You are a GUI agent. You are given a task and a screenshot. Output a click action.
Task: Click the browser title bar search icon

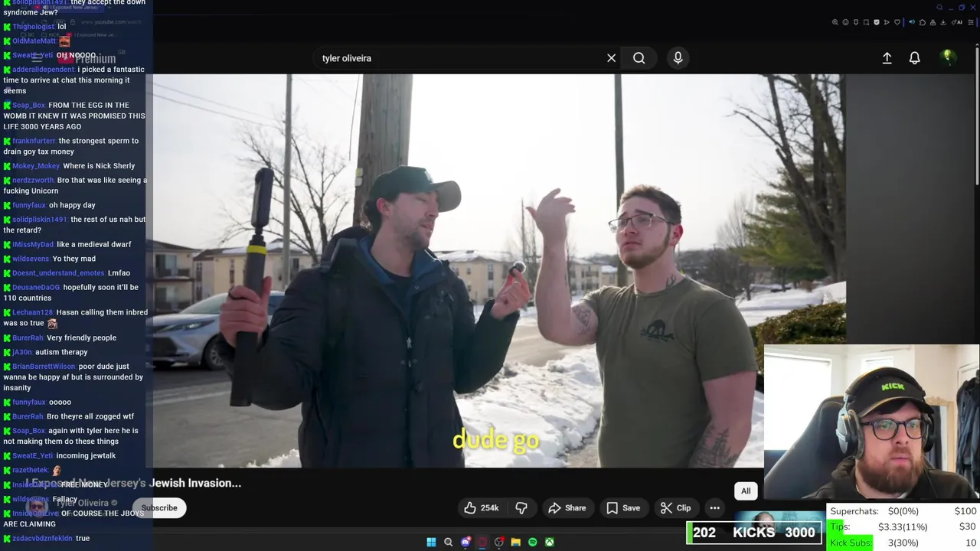point(941,8)
